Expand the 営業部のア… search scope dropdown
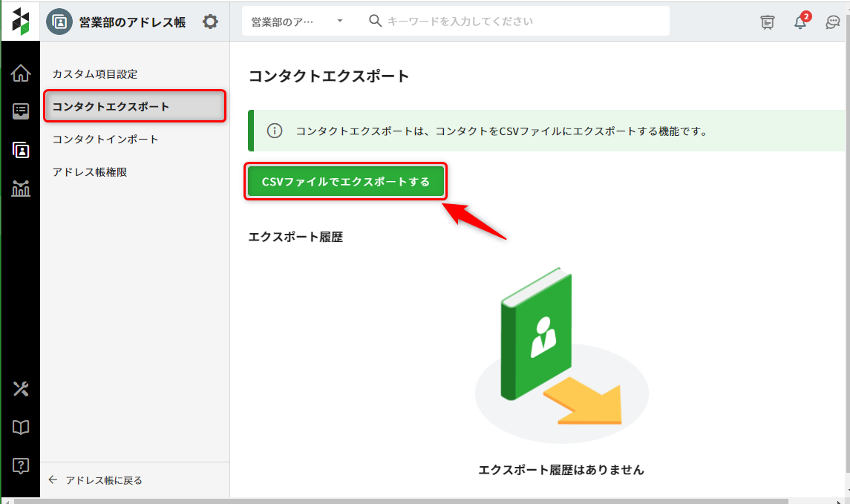The width and height of the screenshot is (850, 504). coord(297,22)
